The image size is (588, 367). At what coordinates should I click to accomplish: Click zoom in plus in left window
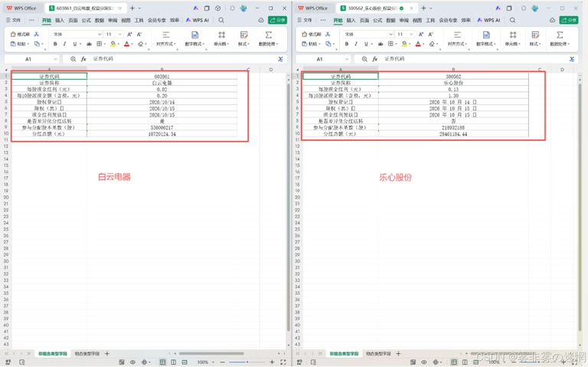pyautogui.click(x=272, y=362)
